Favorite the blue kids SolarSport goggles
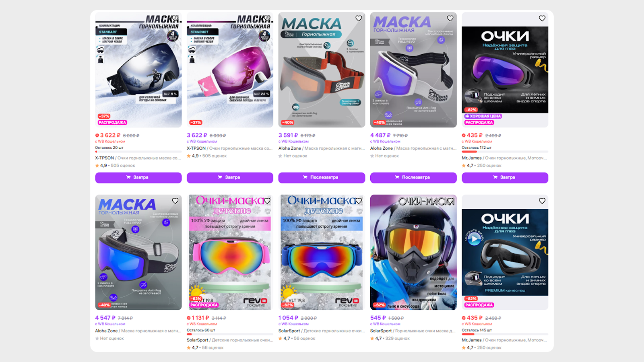 359,201
